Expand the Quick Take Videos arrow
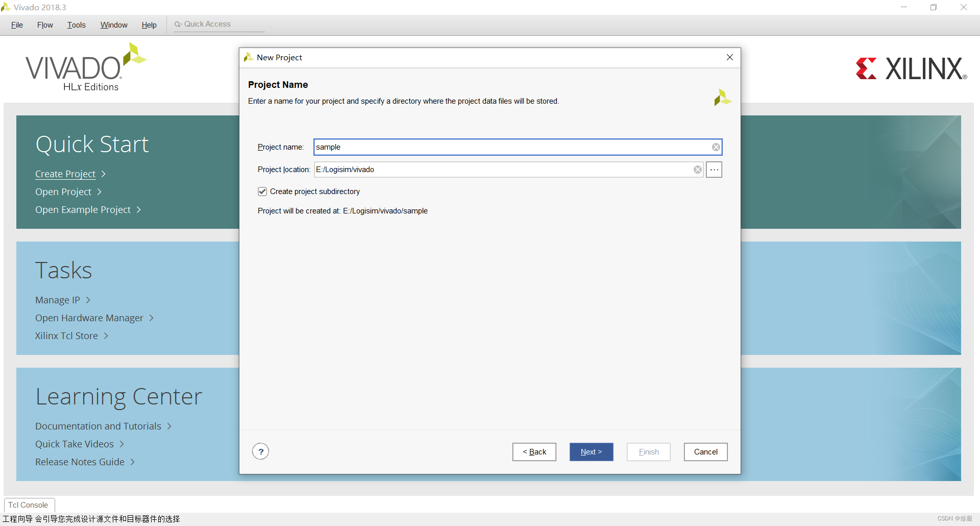The image size is (980, 526). click(122, 444)
